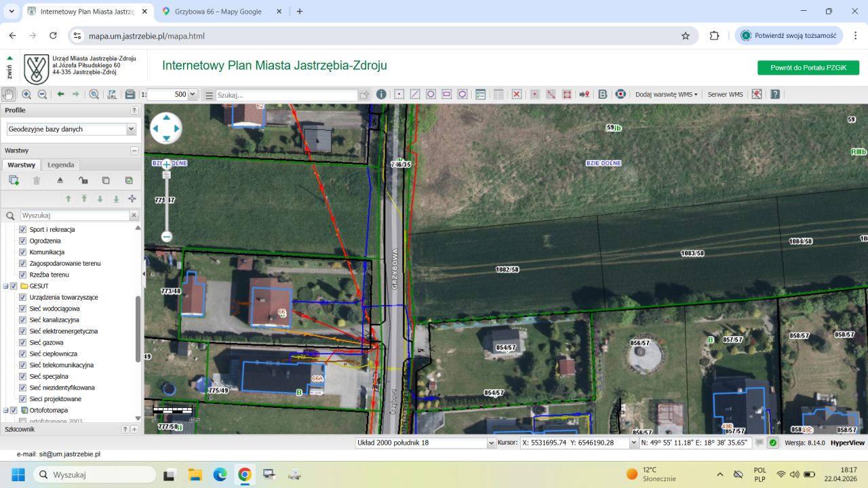Select the info identify tool
The height and width of the screenshot is (488, 868).
tap(381, 94)
